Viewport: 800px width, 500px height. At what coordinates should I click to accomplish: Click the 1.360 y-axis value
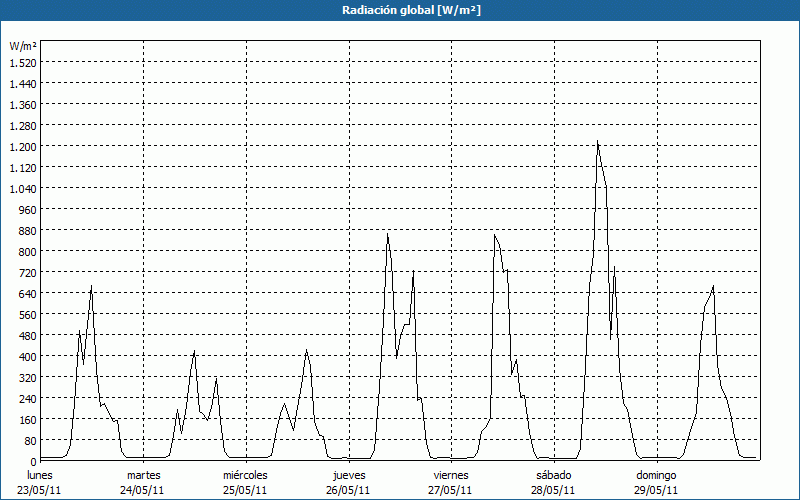[x=23, y=105]
